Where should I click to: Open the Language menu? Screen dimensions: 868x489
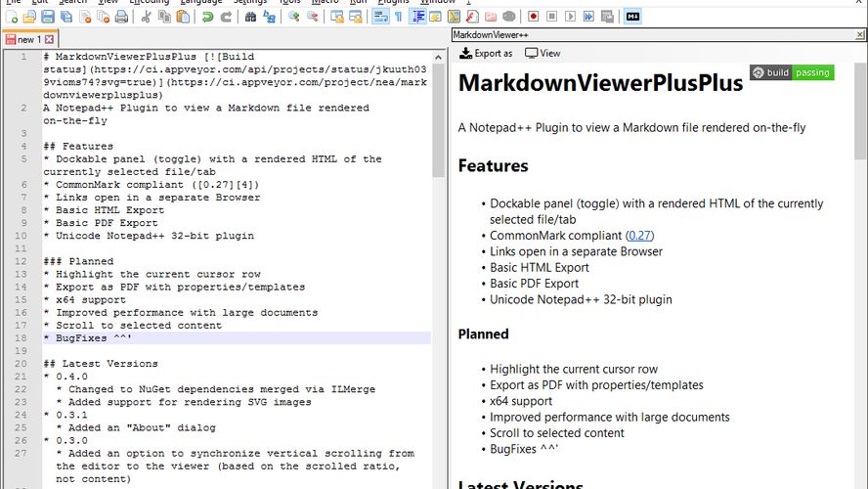click(201, 2)
